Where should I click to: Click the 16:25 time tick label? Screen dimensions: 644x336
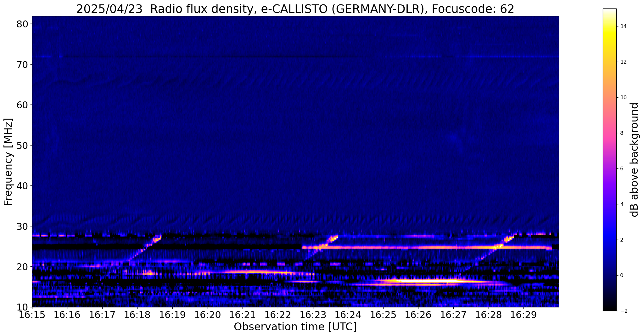[383, 315]
